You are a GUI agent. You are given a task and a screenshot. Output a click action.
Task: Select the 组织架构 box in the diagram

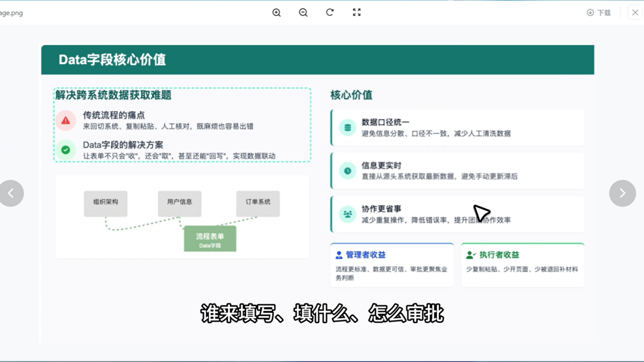click(x=105, y=204)
